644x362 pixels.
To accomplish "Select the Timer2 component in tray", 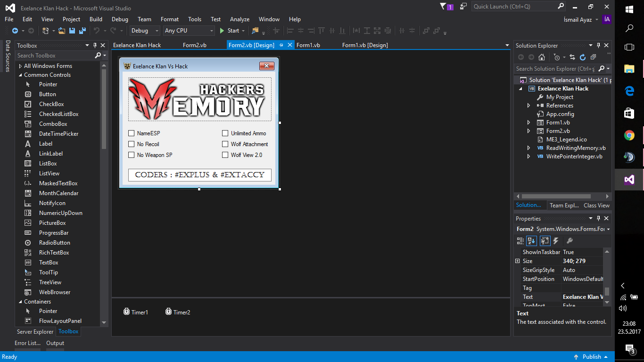I will click(178, 312).
